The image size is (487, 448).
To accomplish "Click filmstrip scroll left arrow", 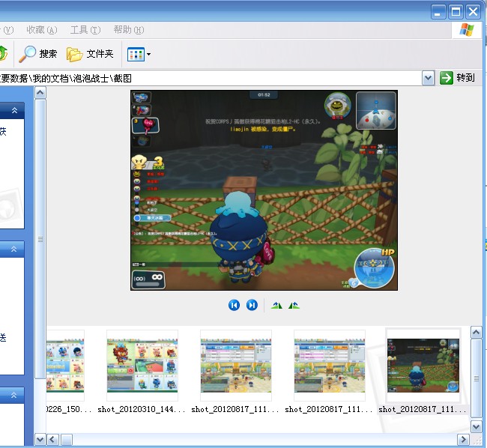I will pos(52,440).
